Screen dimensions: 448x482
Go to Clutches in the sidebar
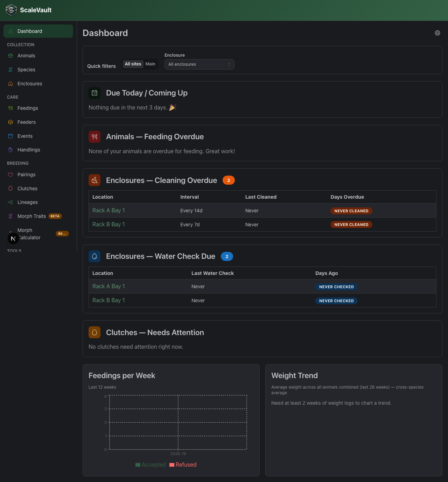tap(38, 189)
